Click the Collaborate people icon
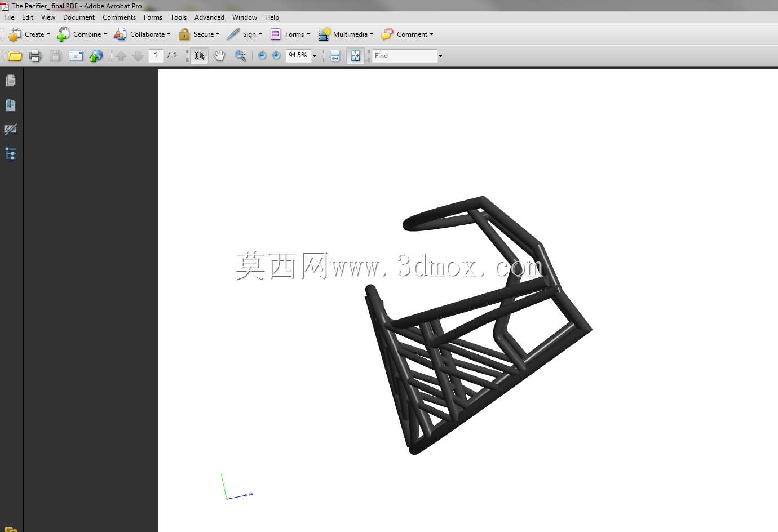Screen dimensions: 778x532 click(x=120, y=34)
